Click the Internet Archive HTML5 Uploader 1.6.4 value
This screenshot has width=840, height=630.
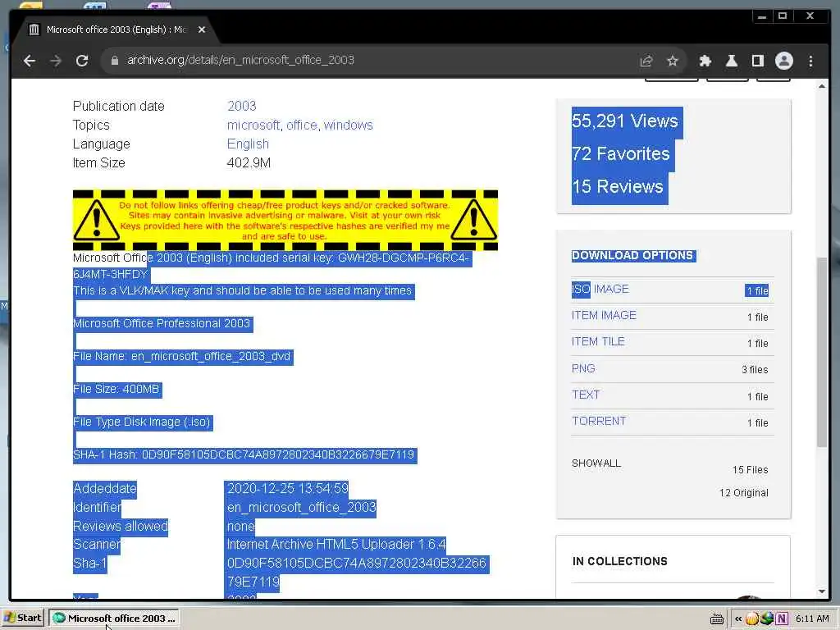(336, 545)
